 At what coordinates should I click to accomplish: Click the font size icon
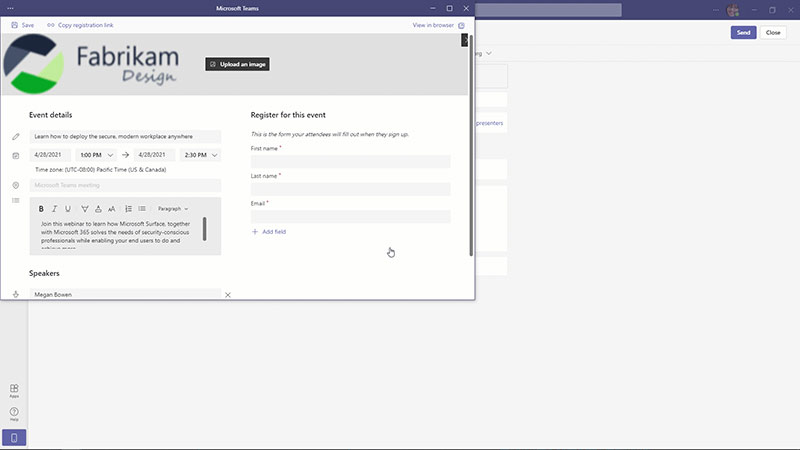pos(111,209)
